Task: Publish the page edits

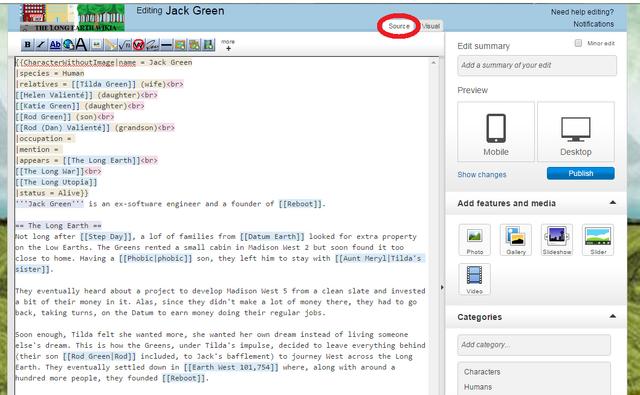Action: pyautogui.click(x=580, y=173)
